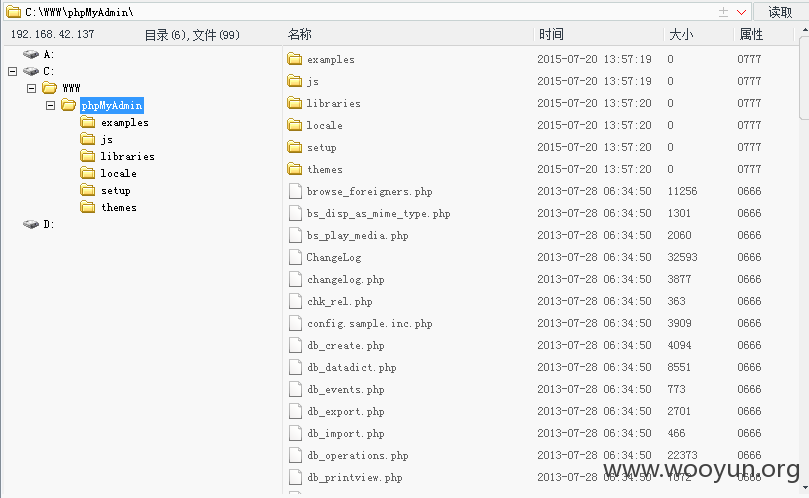Click js folder icon in file list
The image size is (809, 498).
tap(295, 81)
